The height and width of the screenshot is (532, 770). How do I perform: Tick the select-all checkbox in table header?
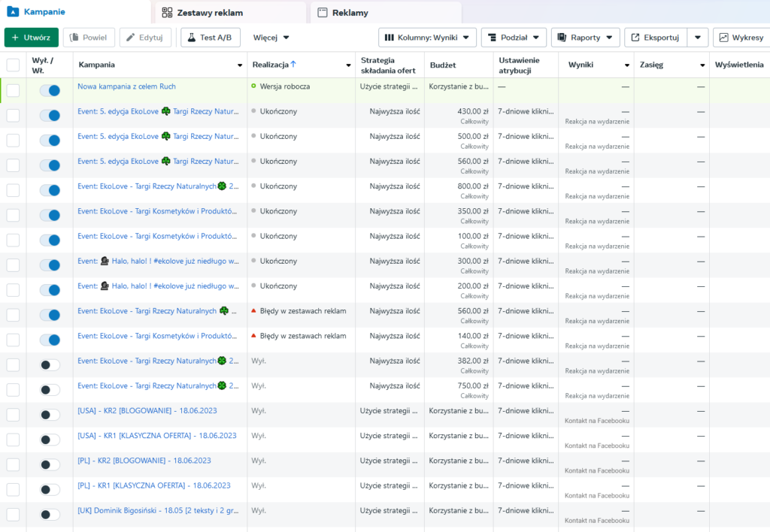14,65
